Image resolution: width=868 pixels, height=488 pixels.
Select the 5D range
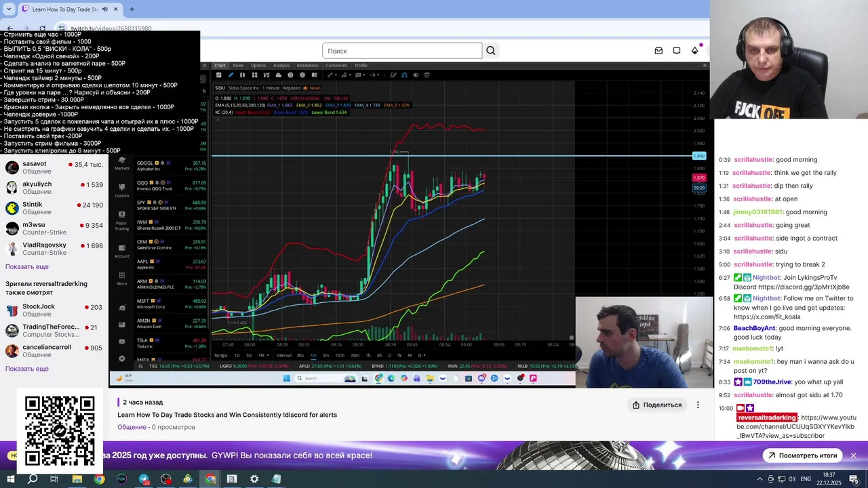tap(249, 355)
